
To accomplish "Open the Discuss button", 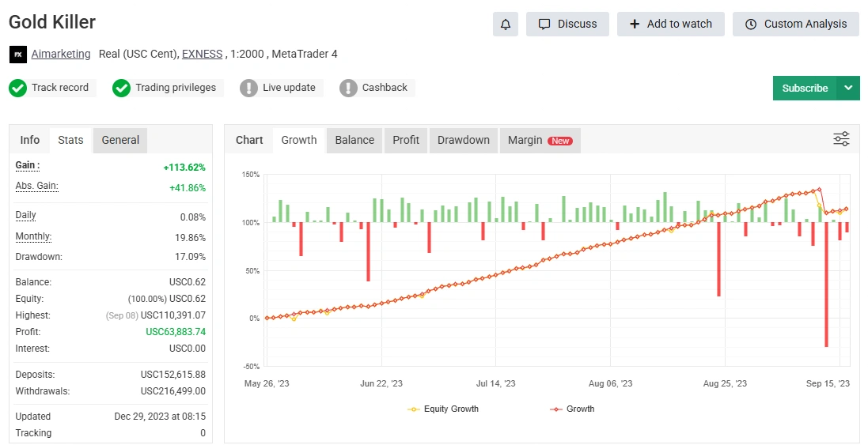I will tap(568, 24).
